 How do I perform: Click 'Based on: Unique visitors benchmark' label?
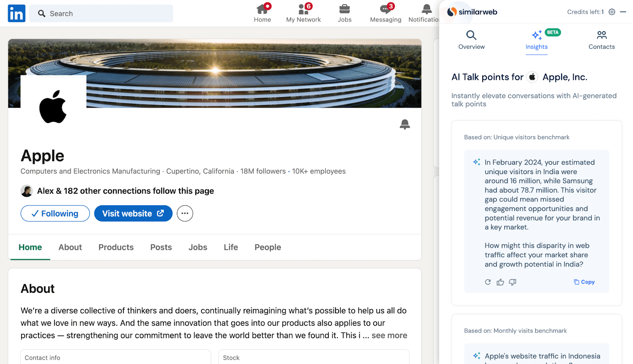pyautogui.click(x=517, y=137)
